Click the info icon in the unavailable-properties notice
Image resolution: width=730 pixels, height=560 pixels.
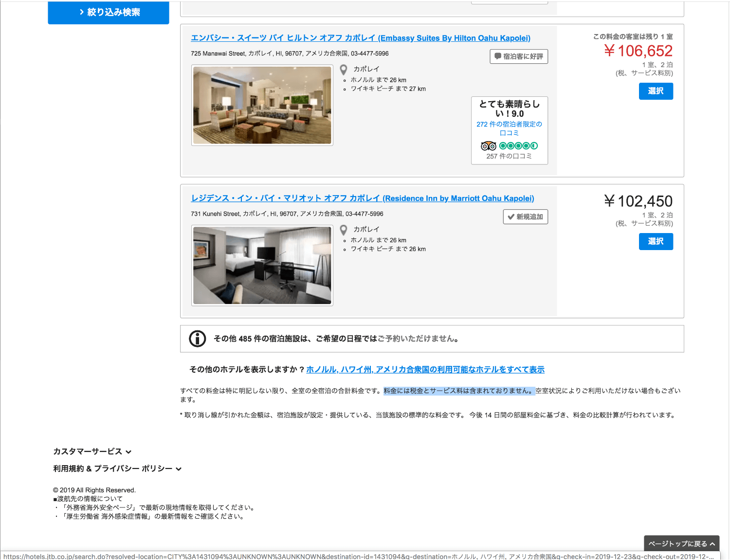click(198, 339)
